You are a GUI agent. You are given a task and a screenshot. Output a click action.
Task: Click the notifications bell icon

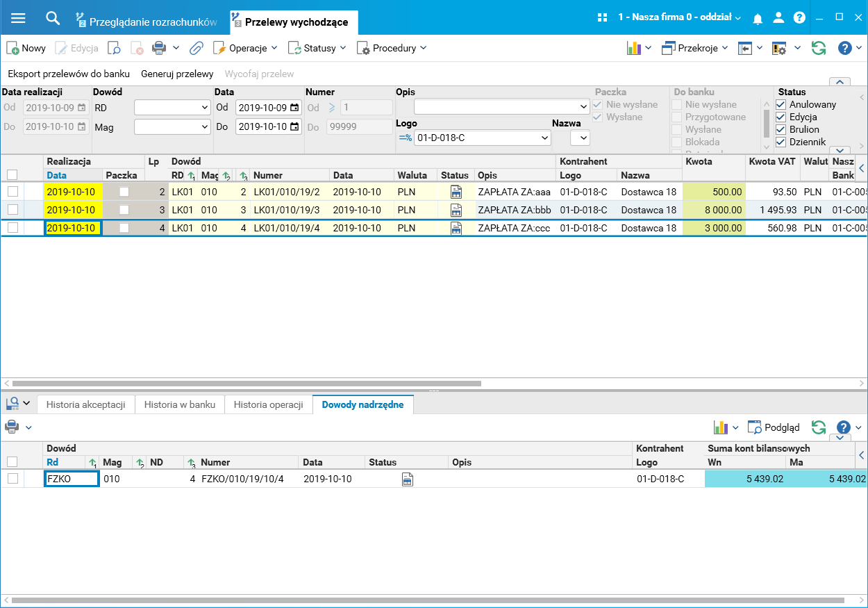[758, 18]
